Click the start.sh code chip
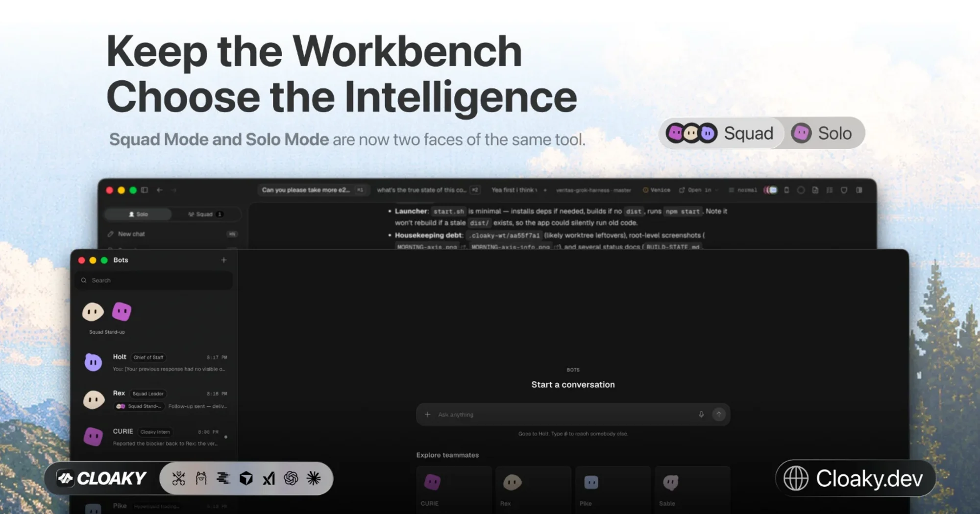The width and height of the screenshot is (980, 514). [448, 211]
